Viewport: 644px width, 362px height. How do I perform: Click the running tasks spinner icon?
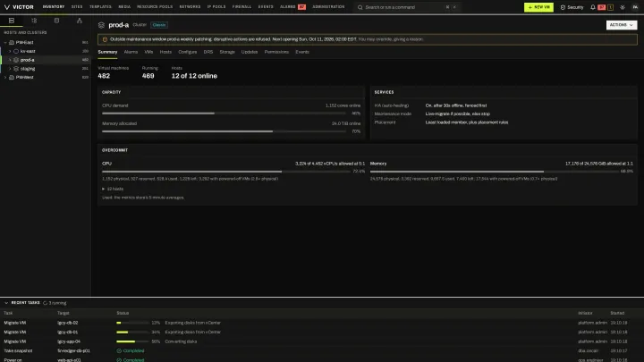(x=46, y=303)
